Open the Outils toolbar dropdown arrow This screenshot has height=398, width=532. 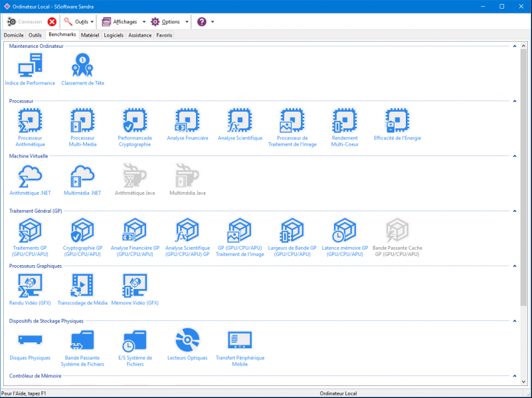[x=92, y=22]
